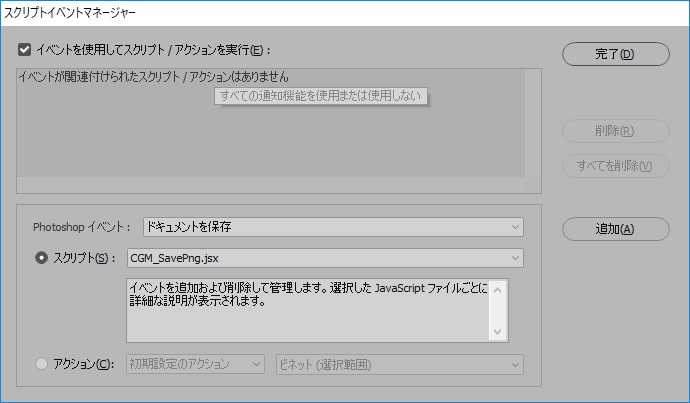Select the スクリプト radio button
This screenshot has width=690, height=403.
click(41, 258)
